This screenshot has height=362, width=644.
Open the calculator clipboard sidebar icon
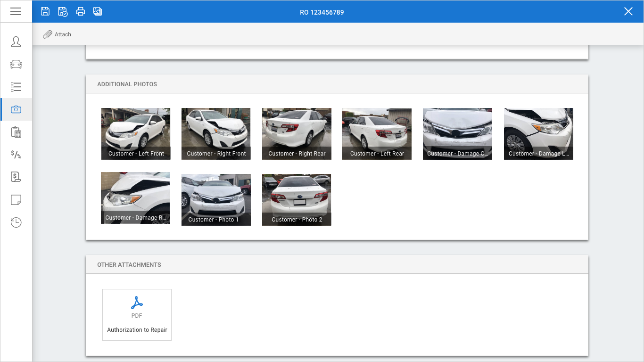tap(16, 132)
